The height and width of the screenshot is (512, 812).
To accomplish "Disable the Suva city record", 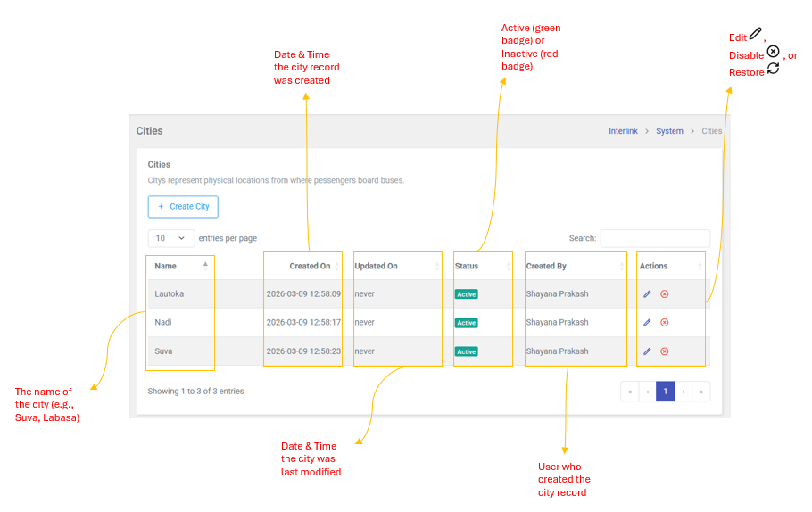I will coord(665,351).
